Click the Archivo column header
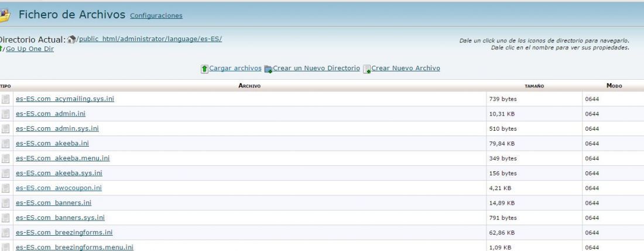Screen dimensions: 644x251 (x=249, y=86)
